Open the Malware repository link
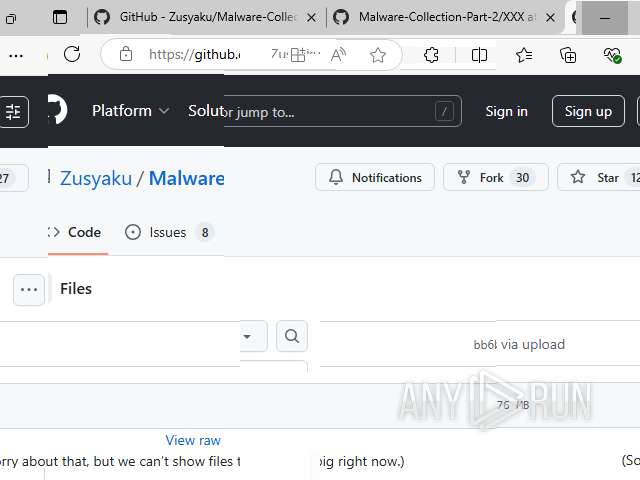Image resolution: width=640 pixels, height=480 pixels. [x=187, y=178]
